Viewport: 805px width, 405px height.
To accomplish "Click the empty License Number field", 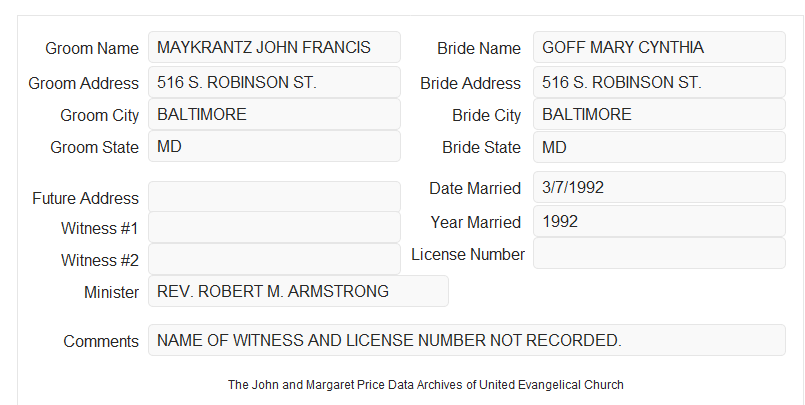I will click(659, 253).
